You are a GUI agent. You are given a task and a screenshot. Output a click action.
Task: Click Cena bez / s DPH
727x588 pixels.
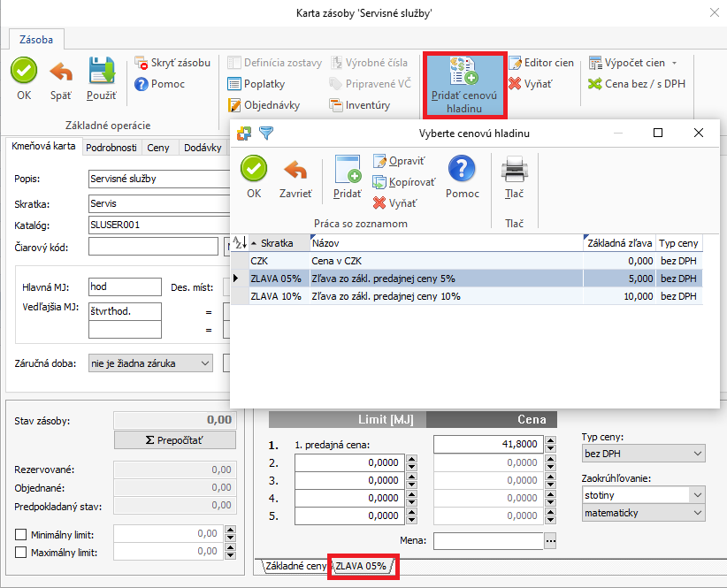coord(637,84)
